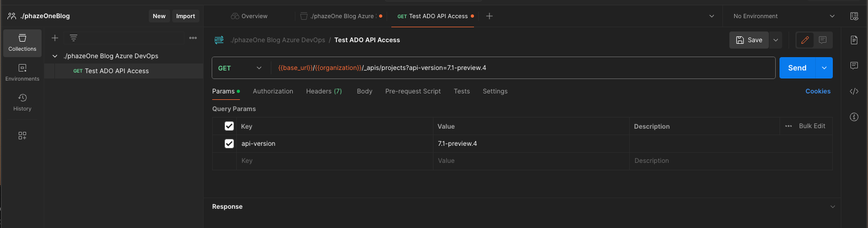Open the configure workspace sidebar grid icon
The height and width of the screenshot is (228, 868).
coord(22,136)
